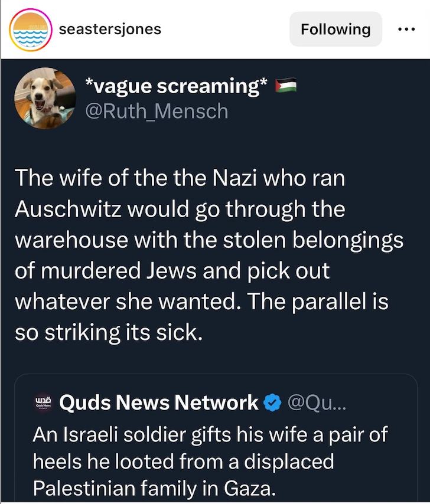430x504 pixels.
Task: Click 'heels he looted from a displaced' line
Action: coord(183,462)
